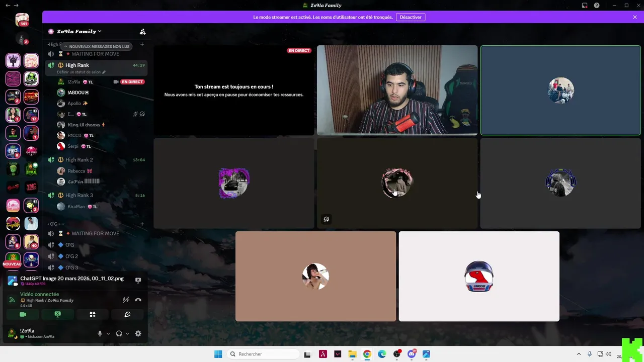
Task: Add a channel to the High Rank category
Action: pyautogui.click(x=142, y=44)
